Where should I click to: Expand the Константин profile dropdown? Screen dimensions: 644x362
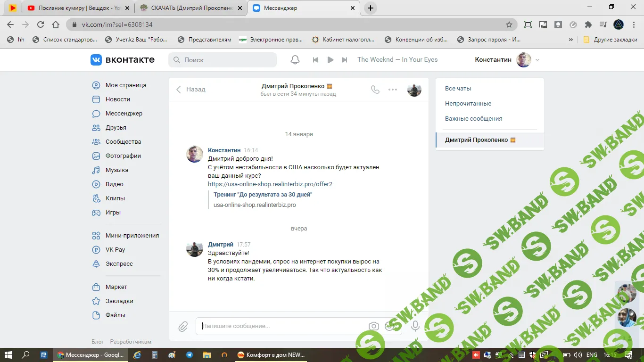(537, 60)
